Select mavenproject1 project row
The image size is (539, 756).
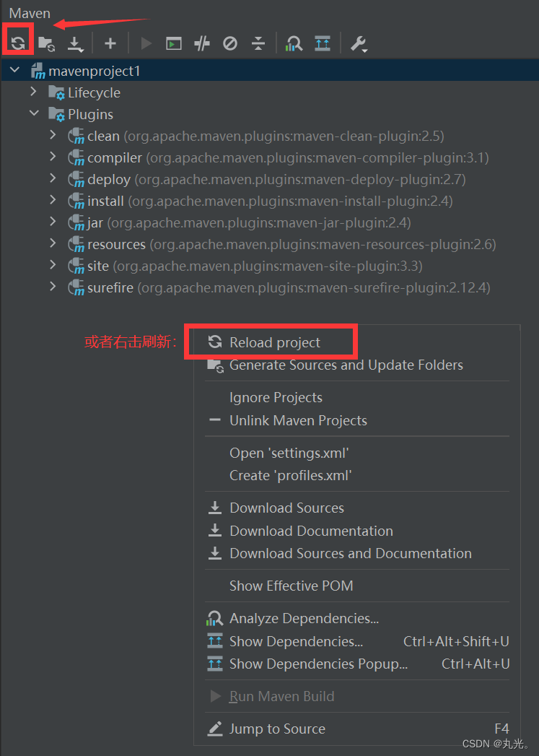pyautogui.click(x=270, y=71)
